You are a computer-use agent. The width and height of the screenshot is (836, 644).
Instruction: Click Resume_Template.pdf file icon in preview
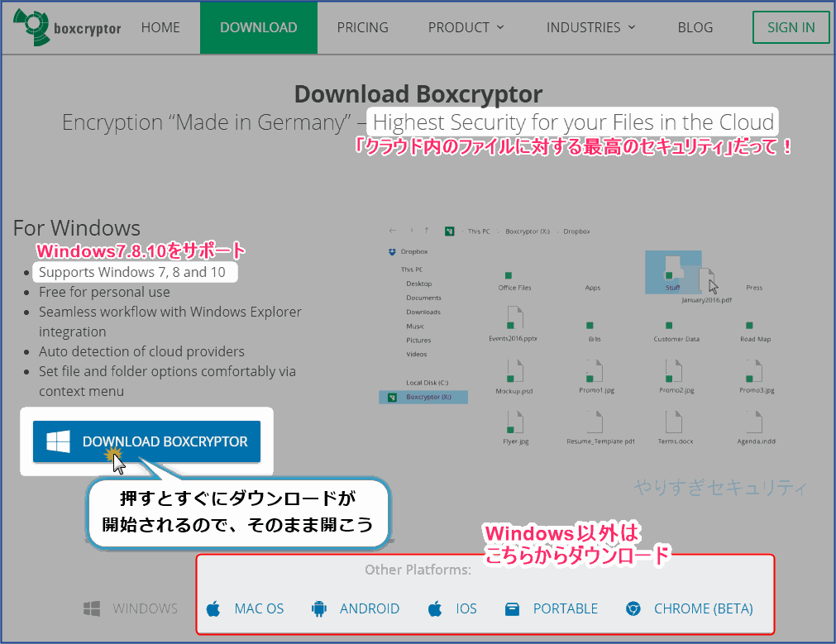595,421
